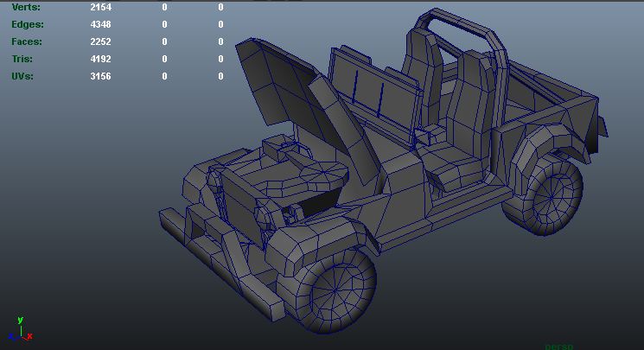Click the Edges count value 4348
This screenshot has width=644, height=350.
(x=101, y=24)
